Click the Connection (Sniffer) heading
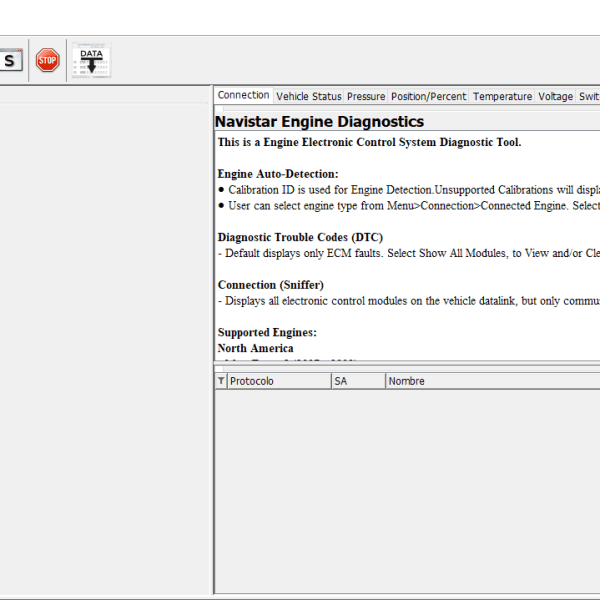 (x=271, y=285)
